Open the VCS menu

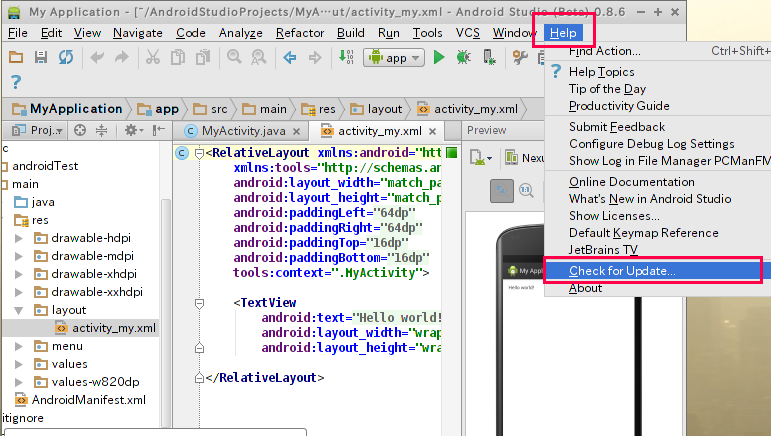[468, 33]
